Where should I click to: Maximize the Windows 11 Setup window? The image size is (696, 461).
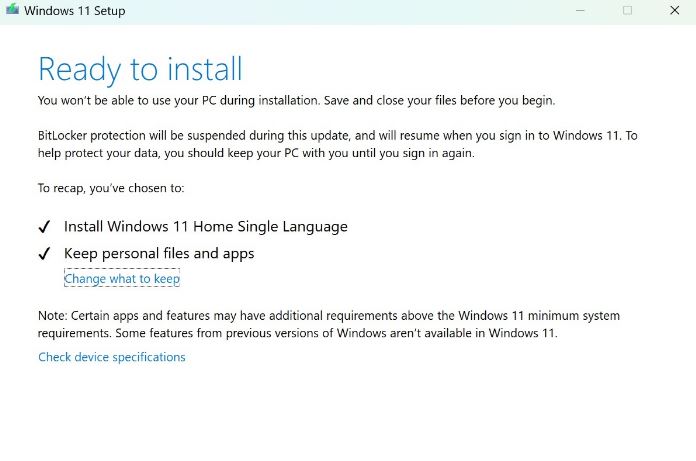click(627, 11)
